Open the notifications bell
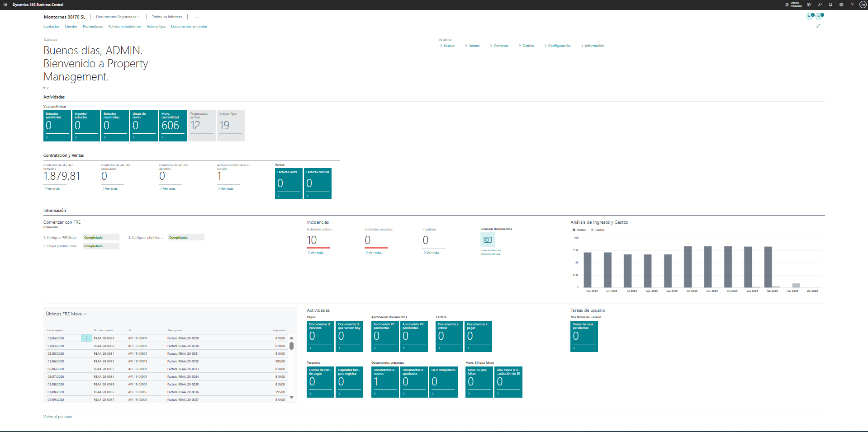 830,5
